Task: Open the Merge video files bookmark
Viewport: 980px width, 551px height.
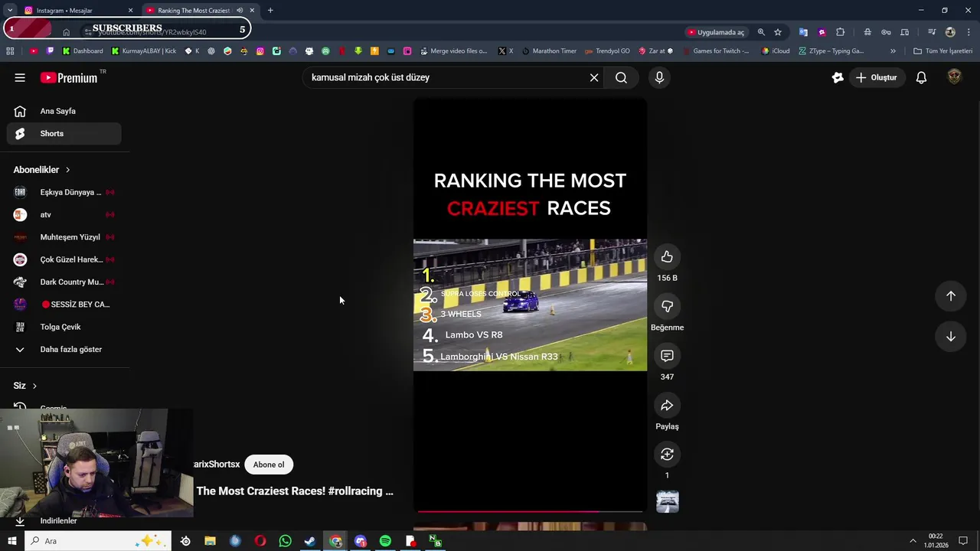Action: coord(453,51)
